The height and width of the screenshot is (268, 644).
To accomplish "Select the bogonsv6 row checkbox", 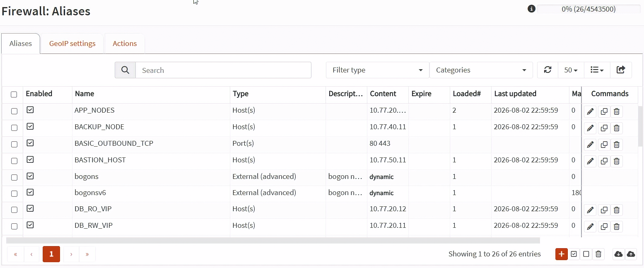I will 14,193.
